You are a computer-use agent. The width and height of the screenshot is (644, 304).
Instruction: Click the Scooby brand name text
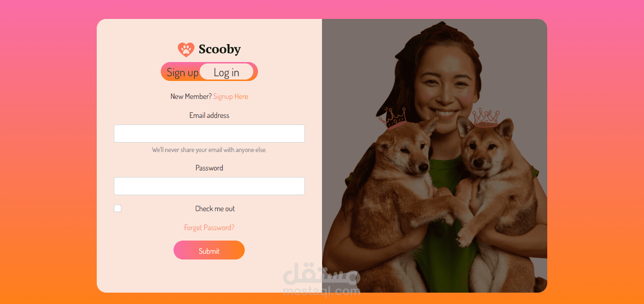[x=220, y=49]
